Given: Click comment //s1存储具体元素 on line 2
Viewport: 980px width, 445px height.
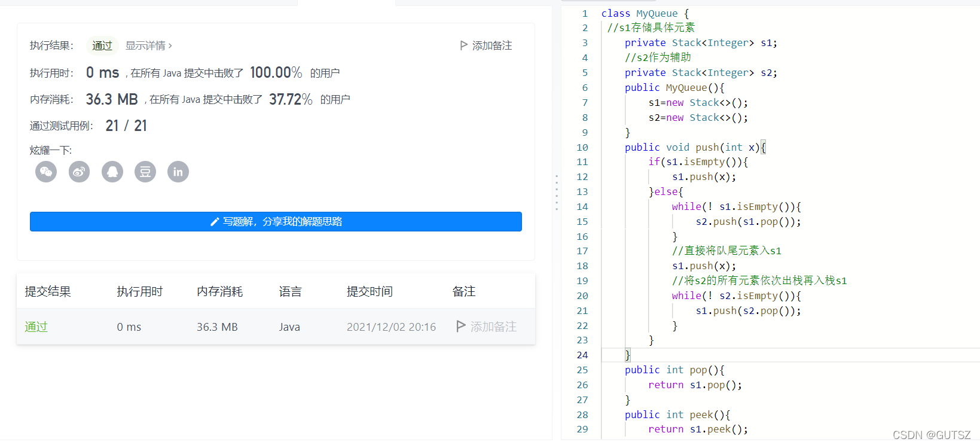Looking at the screenshot, I should point(651,28).
